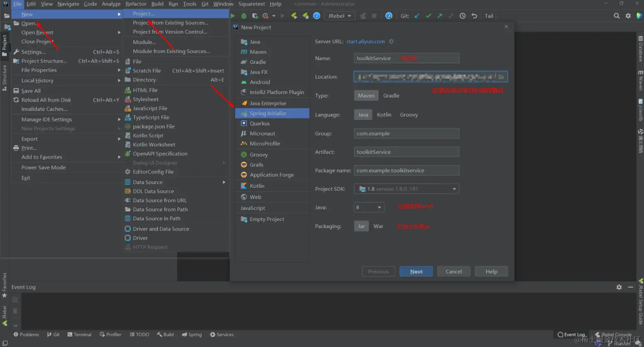Screen dimensions: 644x347
Task: Open the Project tool window tab
Action: tap(5, 45)
